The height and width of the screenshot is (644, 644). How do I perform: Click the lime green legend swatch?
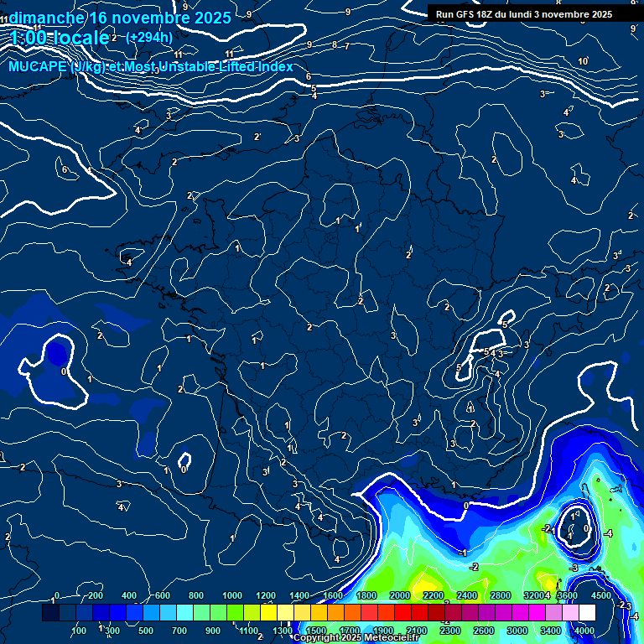pyautogui.click(x=235, y=612)
